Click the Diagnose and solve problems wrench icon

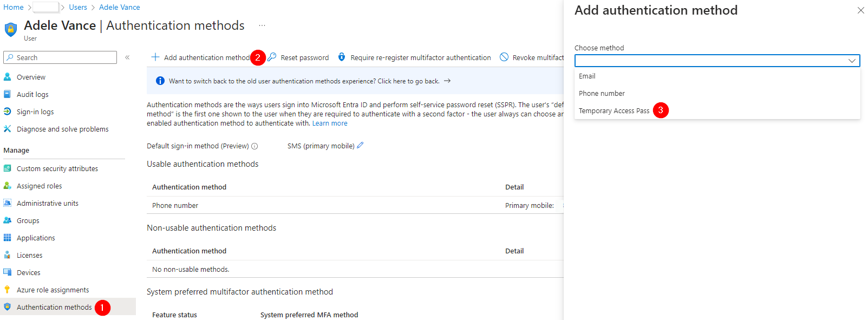click(x=7, y=129)
